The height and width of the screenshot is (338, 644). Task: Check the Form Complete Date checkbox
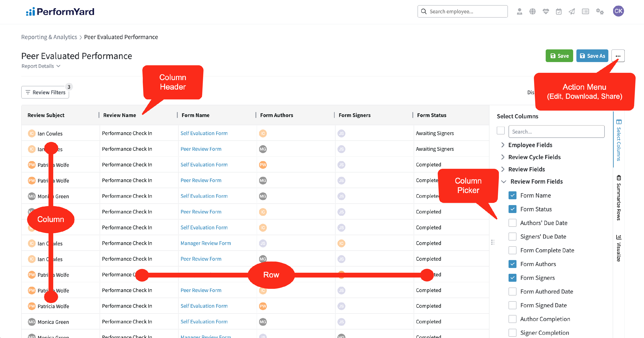tap(512, 250)
